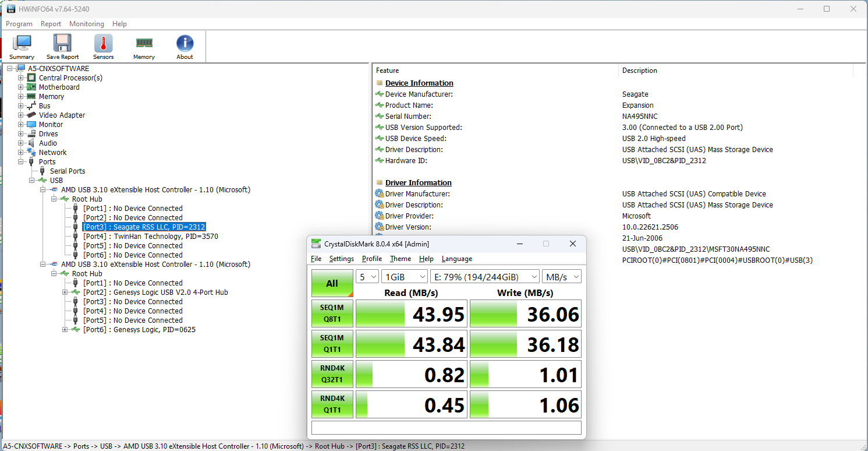Click USB\VID_0BC2&PID_2312 Hardware ID value
This screenshot has width=868, height=451.
pyautogui.click(x=664, y=160)
